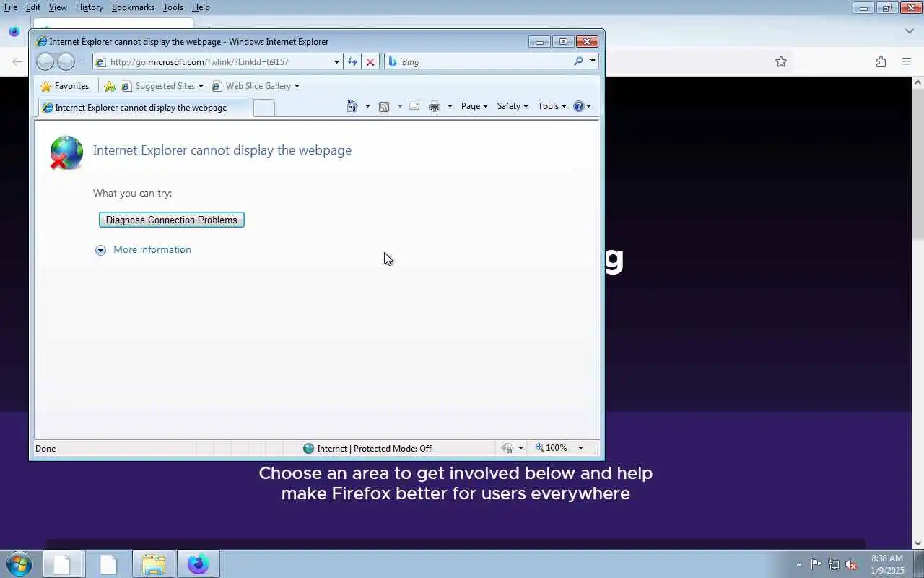The image size is (924, 578).
Task: Expand the Home button dropdown arrow
Action: click(367, 106)
